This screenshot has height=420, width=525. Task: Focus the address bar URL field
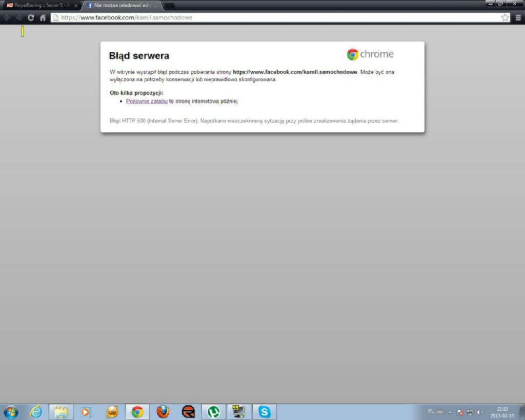pos(280,17)
